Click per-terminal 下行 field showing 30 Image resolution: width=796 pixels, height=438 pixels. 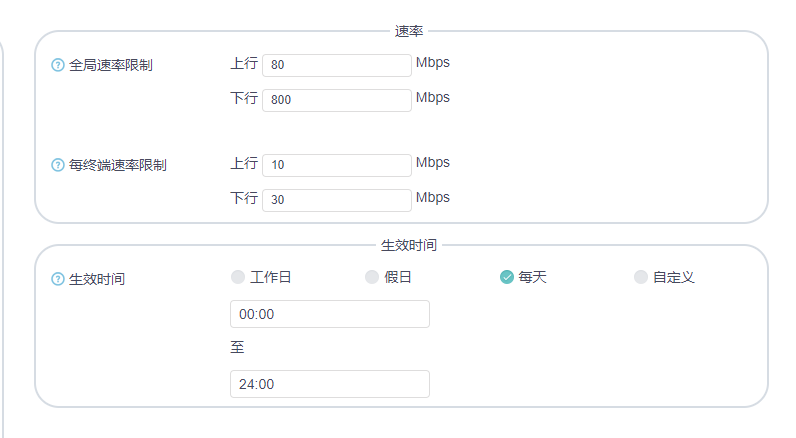336,200
